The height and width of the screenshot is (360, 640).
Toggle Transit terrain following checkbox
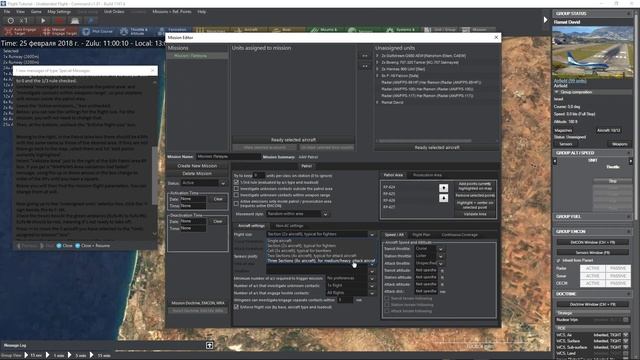tap(387, 298)
